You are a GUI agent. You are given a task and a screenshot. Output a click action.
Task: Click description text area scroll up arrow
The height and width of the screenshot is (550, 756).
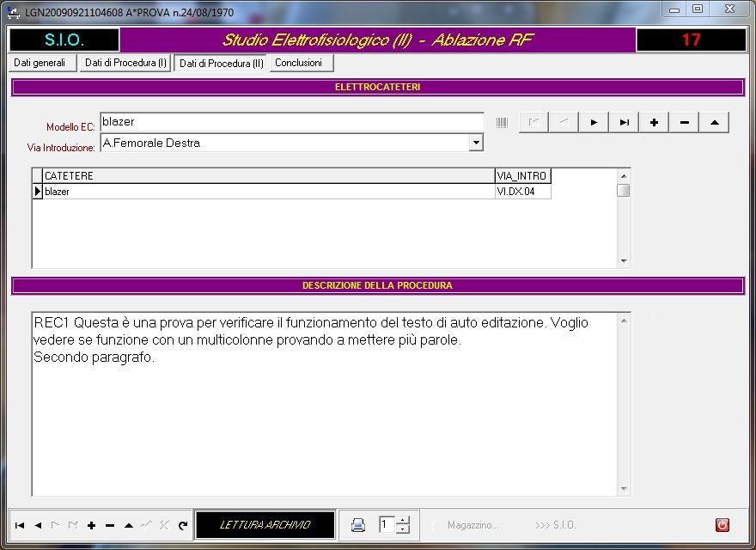624,321
